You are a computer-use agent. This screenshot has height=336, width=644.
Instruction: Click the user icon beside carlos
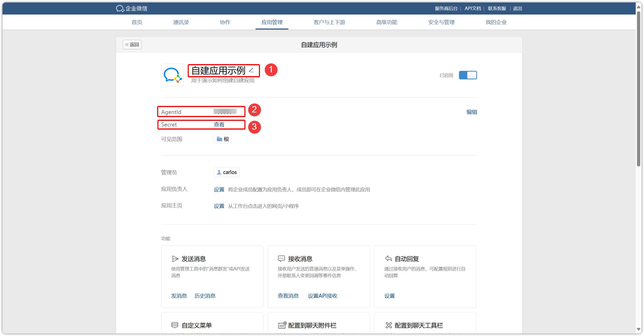(219, 172)
